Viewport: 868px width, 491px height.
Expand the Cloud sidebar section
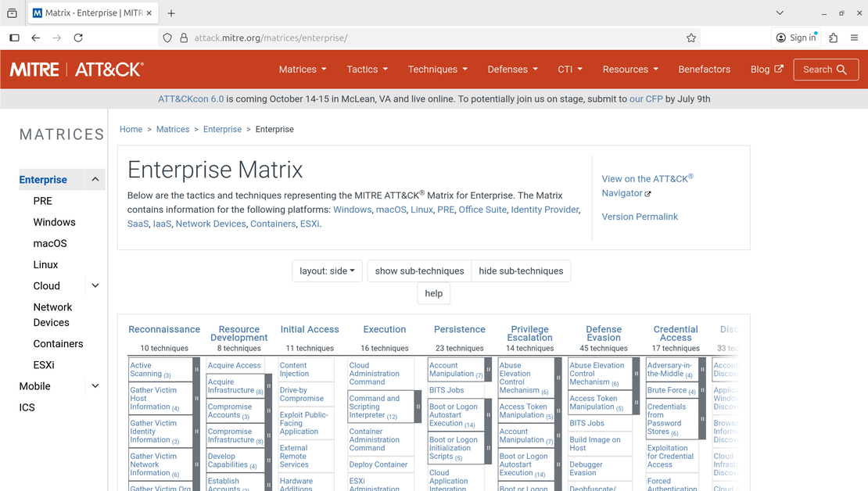click(x=95, y=285)
